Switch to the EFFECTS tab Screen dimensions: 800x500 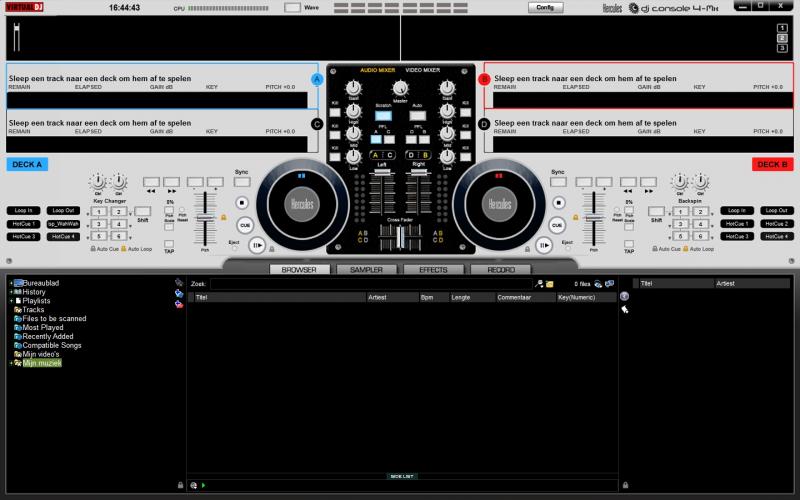point(434,269)
